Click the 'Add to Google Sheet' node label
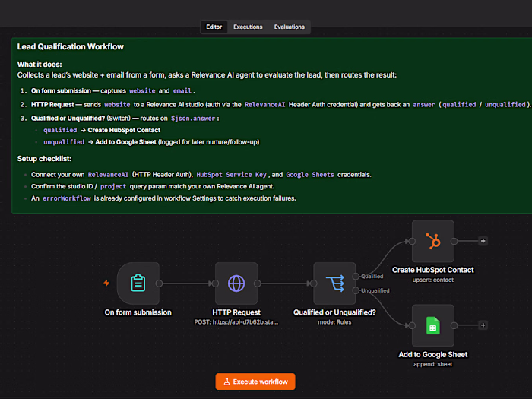532x399 pixels. point(433,355)
